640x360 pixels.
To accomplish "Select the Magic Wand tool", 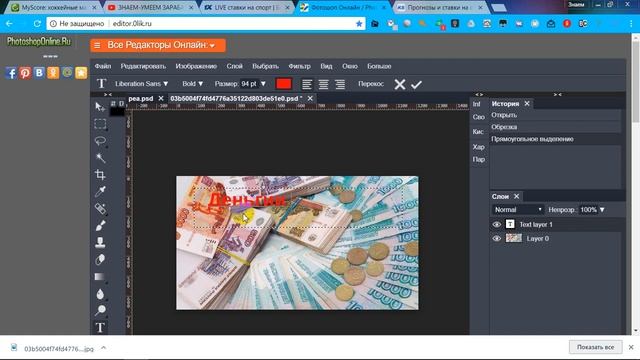I will pos(100,158).
